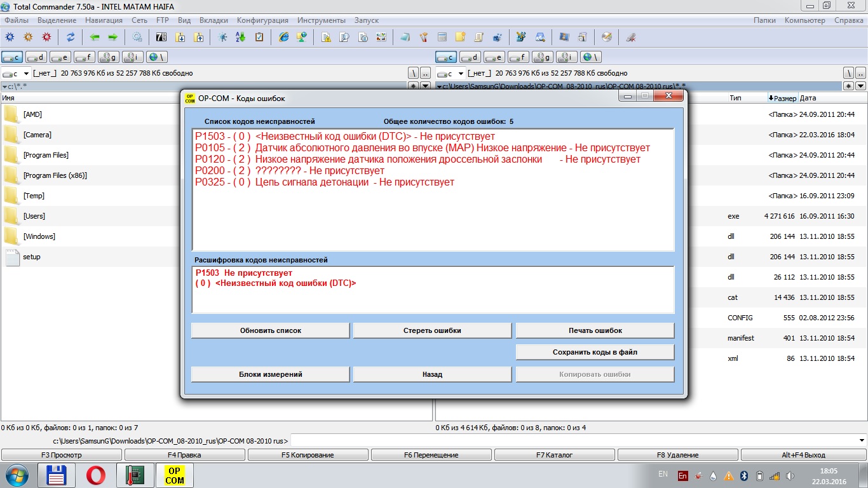Select drive g in right panel
This screenshot has width=868, height=488.
(x=542, y=57)
